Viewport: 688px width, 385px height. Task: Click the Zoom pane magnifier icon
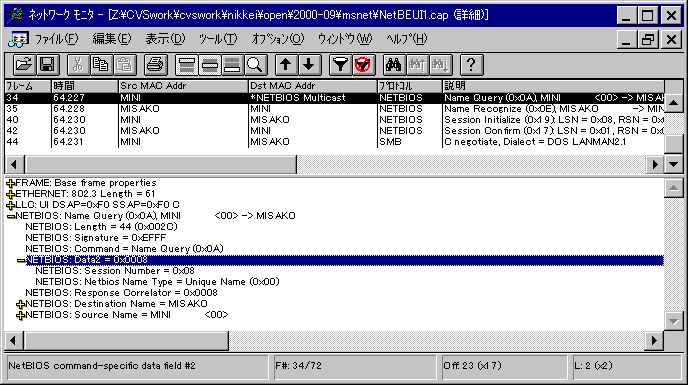(x=255, y=65)
